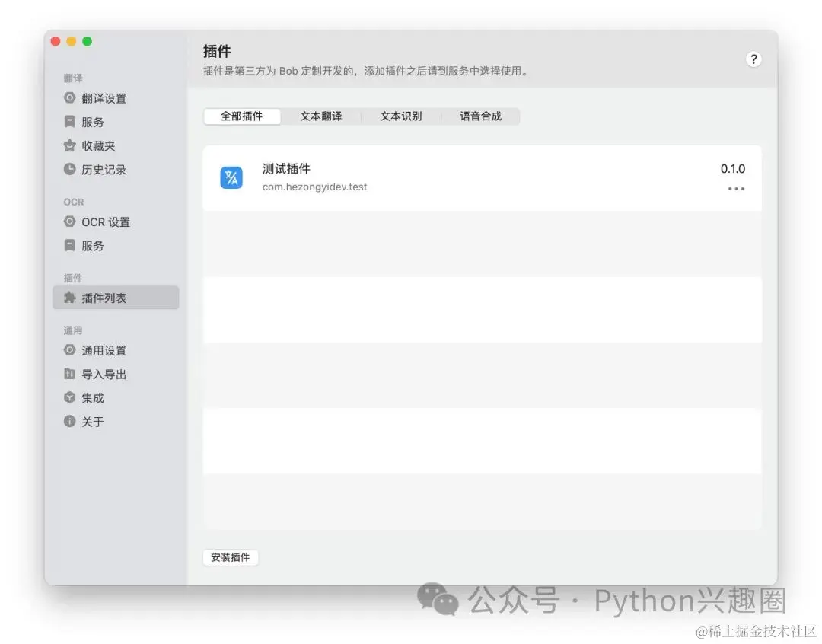Open the 翻译设置 sidebar item

pos(104,97)
